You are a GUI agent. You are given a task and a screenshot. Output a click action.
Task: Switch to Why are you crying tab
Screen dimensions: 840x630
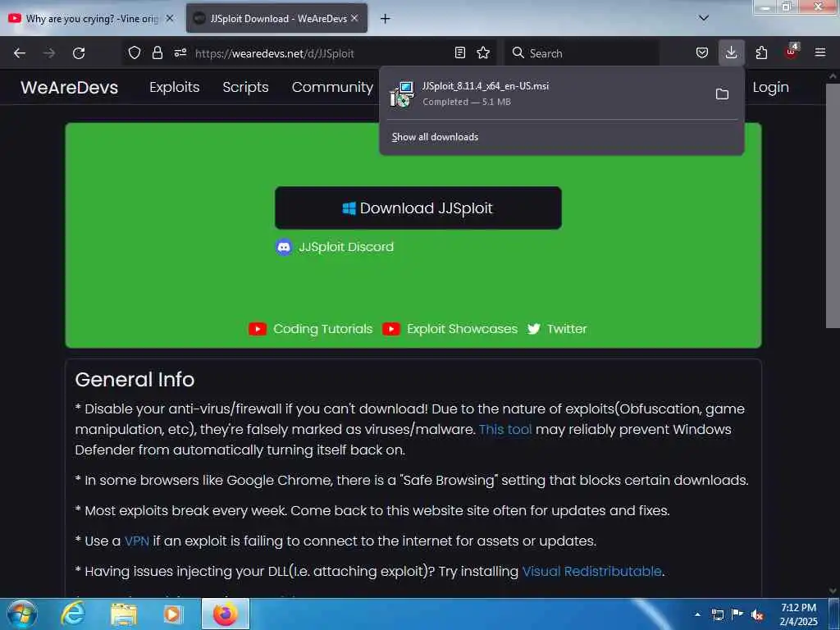pyautogui.click(x=90, y=19)
